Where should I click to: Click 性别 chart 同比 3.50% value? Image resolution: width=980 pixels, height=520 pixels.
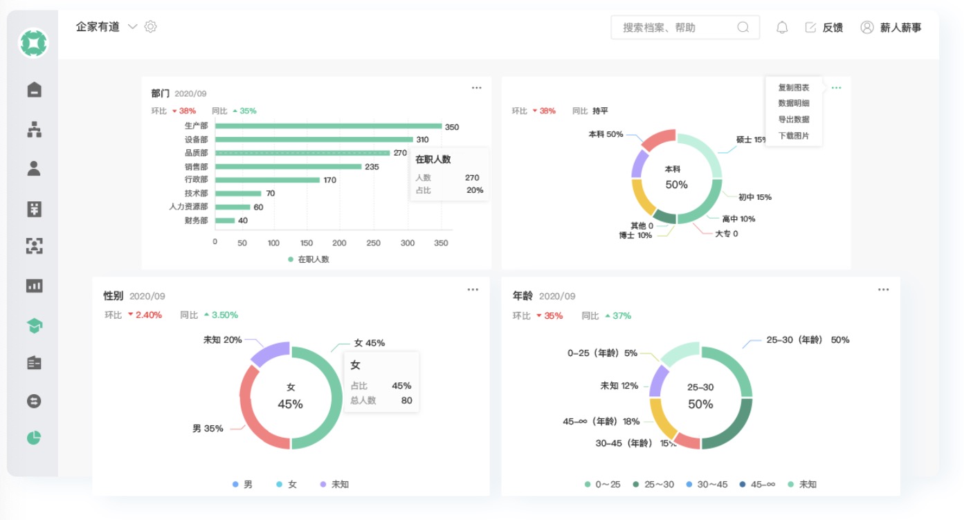[224, 315]
